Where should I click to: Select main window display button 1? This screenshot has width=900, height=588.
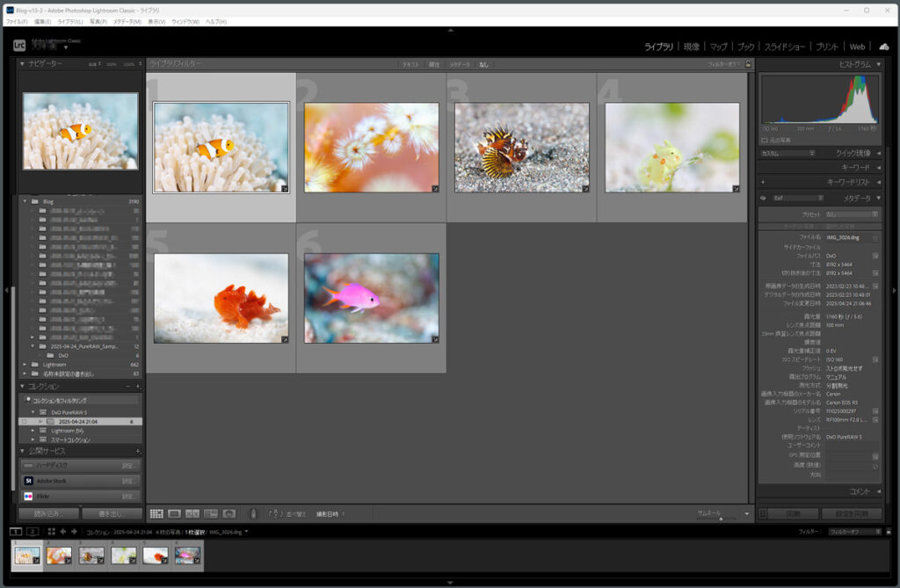(x=16, y=532)
